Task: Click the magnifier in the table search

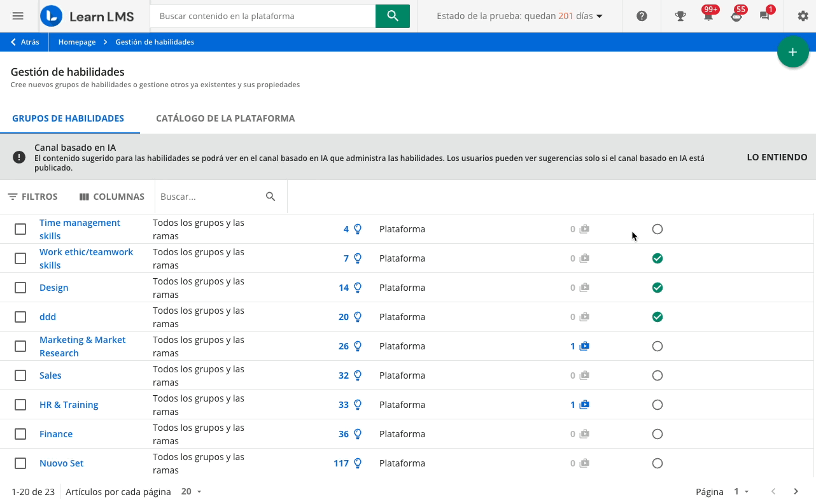Action: [271, 197]
